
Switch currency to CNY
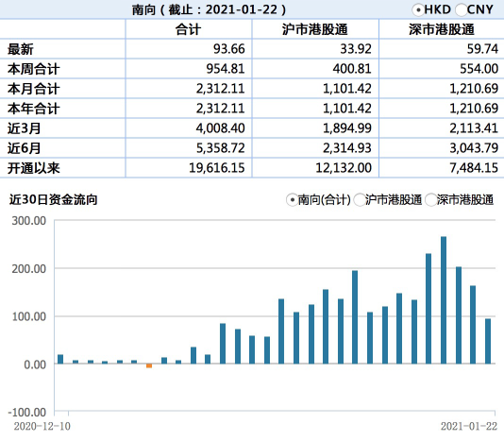(461, 10)
